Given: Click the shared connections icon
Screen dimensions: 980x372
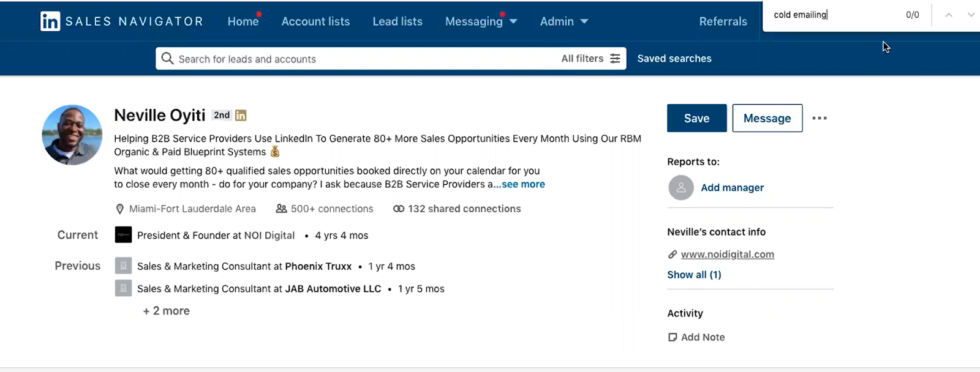Looking at the screenshot, I should 399,209.
